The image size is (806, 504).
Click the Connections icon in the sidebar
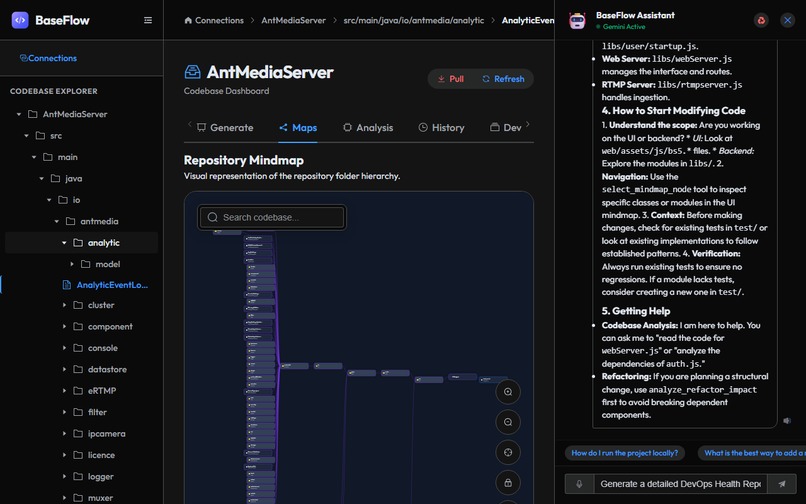[24, 58]
